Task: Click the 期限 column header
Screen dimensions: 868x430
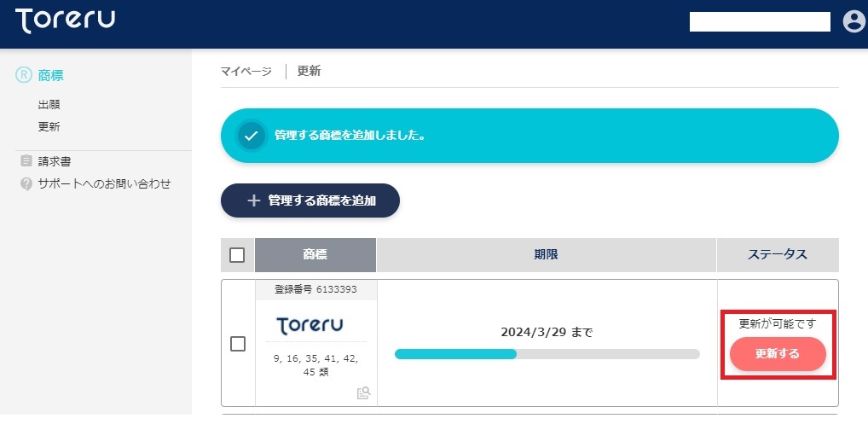Action: [547, 255]
